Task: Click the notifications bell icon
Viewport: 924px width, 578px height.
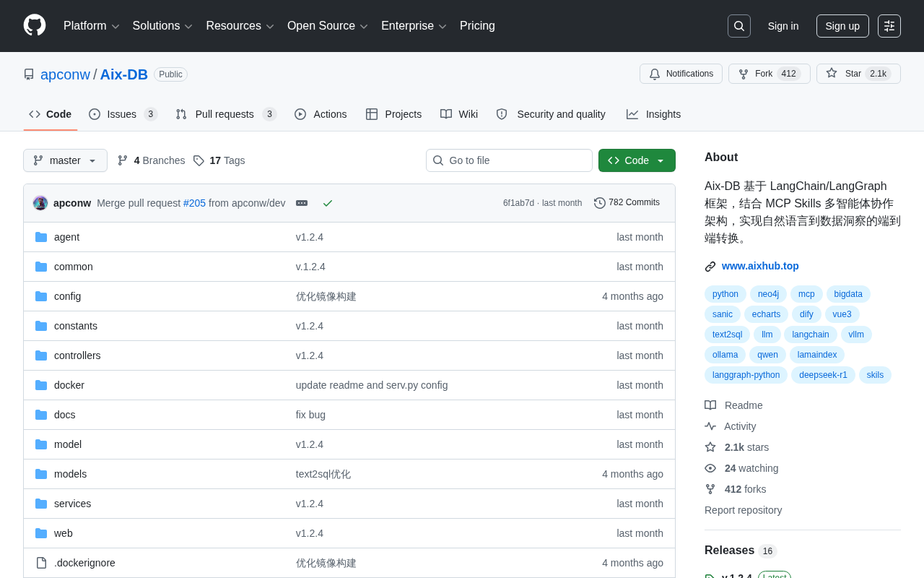Action: (655, 74)
